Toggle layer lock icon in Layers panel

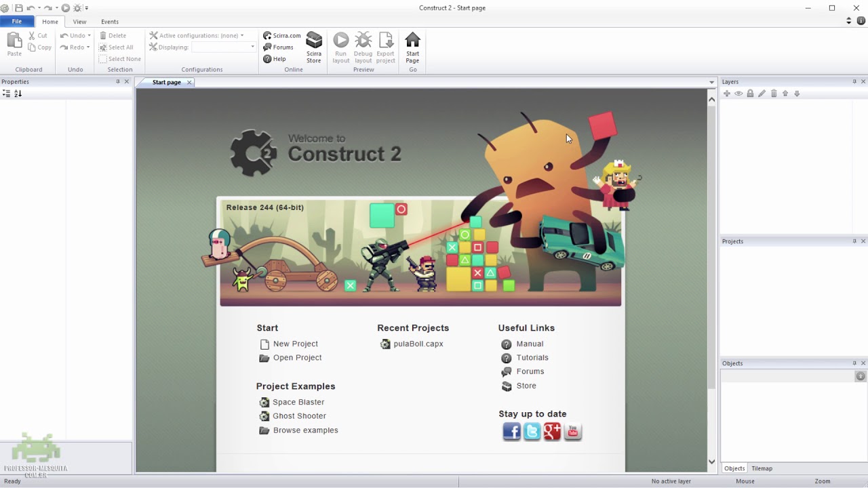click(x=750, y=94)
